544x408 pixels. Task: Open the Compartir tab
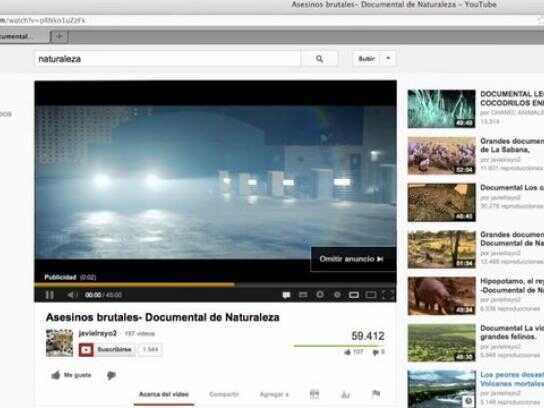[x=224, y=394]
